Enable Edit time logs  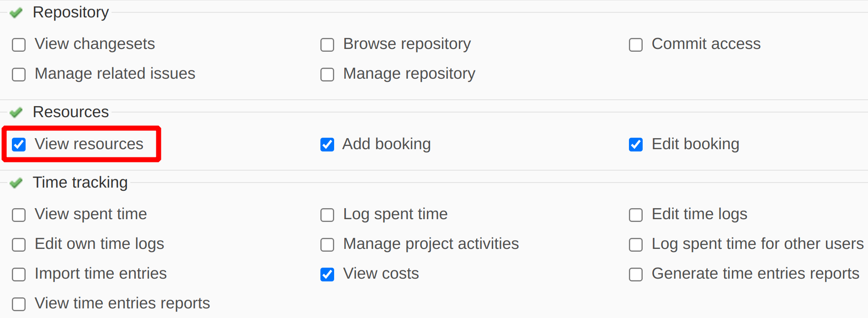[x=636, y=215]
